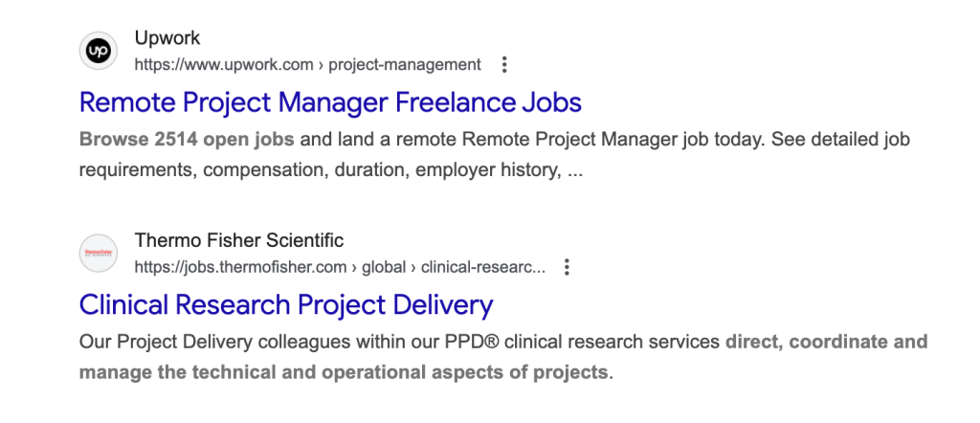Click the https://www.upwork.com URL text
Screen dimensions: 980x423
(x=224, y=65)
